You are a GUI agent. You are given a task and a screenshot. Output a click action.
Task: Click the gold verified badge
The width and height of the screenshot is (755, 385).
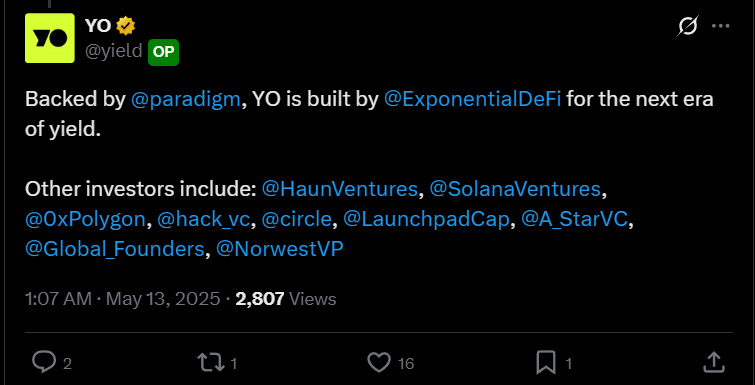tap(126, 26)
